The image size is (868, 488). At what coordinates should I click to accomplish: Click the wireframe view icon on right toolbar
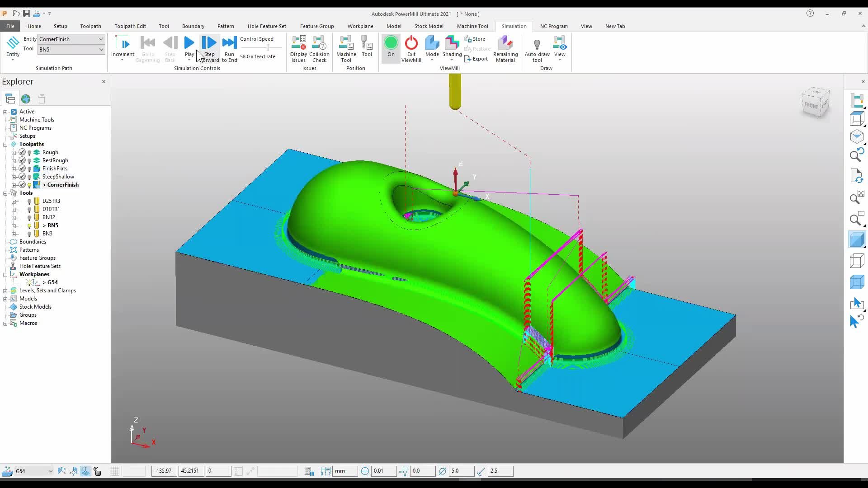point(857,261)
